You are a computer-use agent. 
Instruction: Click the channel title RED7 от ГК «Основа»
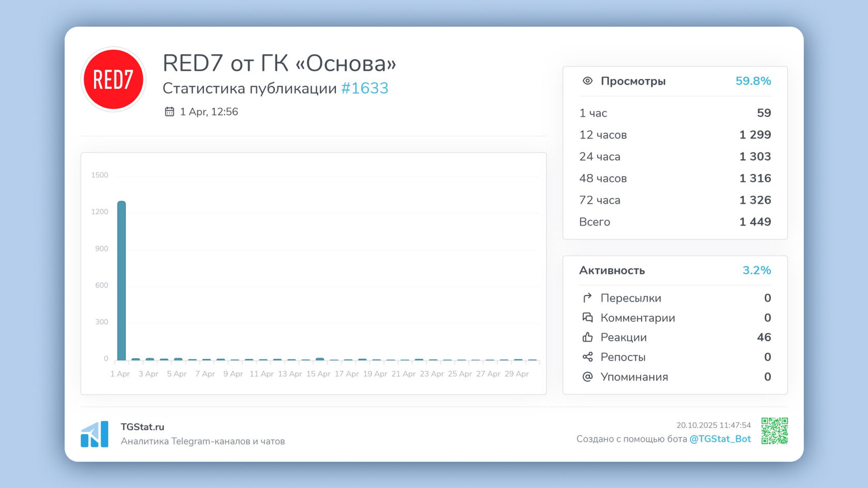pos(280,63)
